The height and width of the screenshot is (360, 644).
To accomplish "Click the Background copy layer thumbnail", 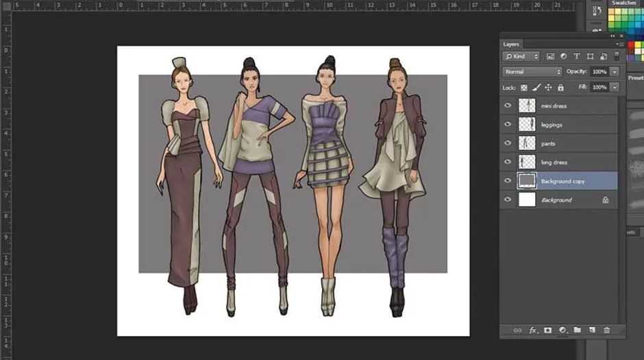I will 527,181.
